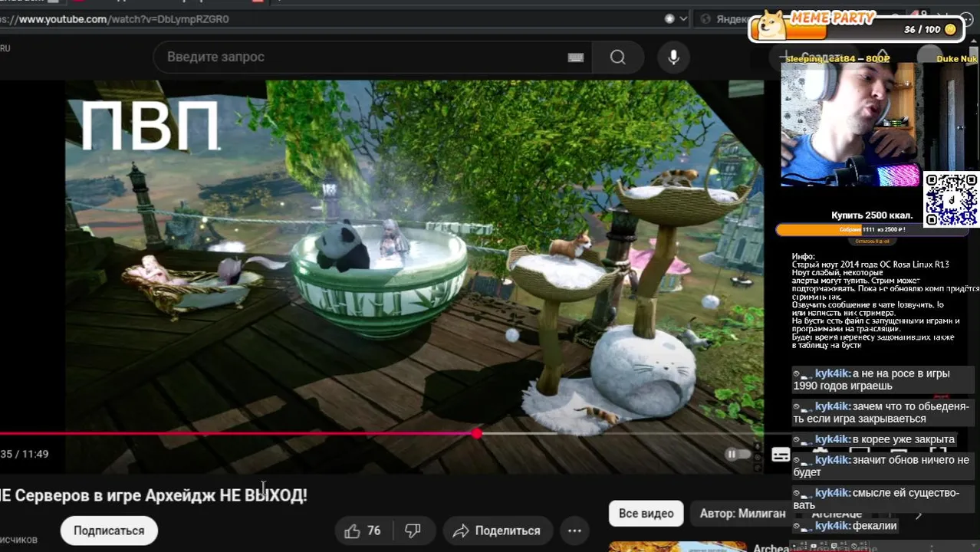Like the video with the thumbs-up icon
The width and height of the screenshot is (980, 552).
click(x=352, y=531)
